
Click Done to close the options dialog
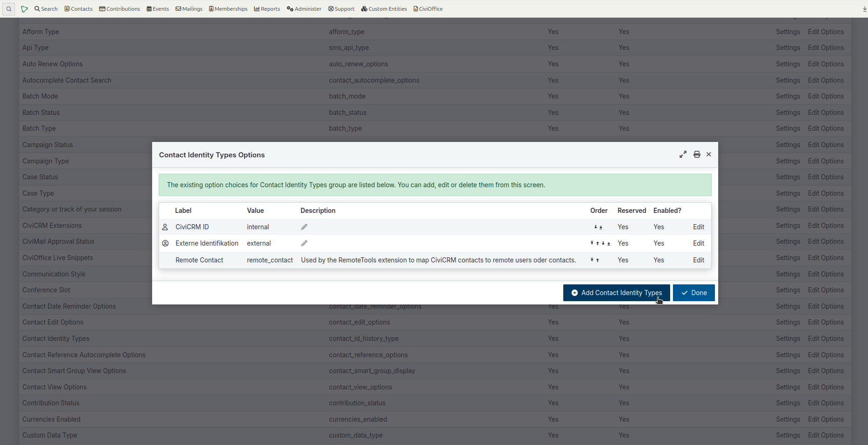[x=694, y=293]
